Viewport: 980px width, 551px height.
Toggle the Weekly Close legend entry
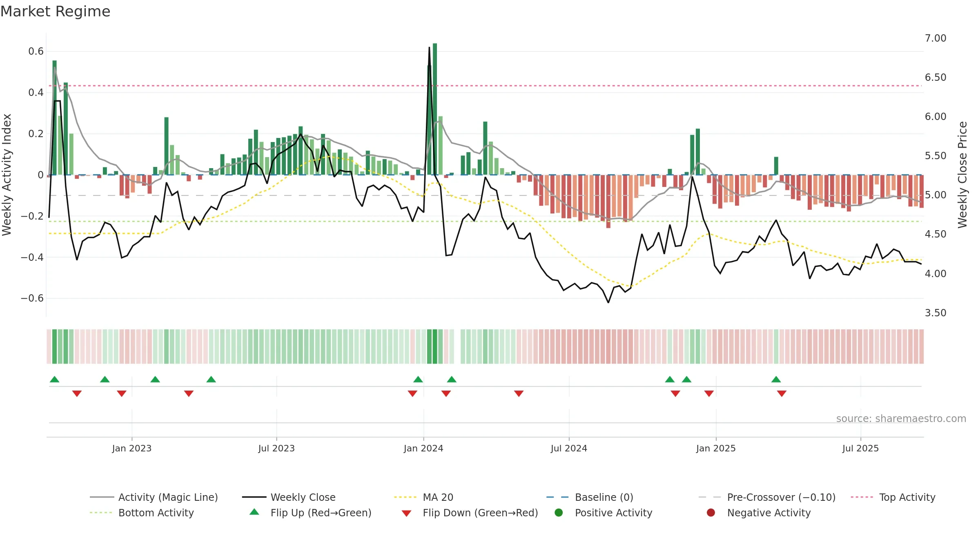pyautogui.click(x=289, y=497)
